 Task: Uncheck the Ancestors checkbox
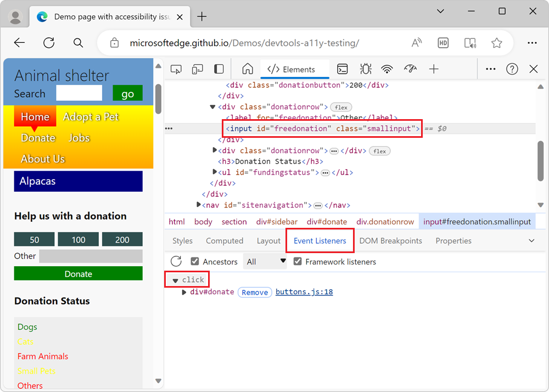pyautogui.click(x=194, y=261)
